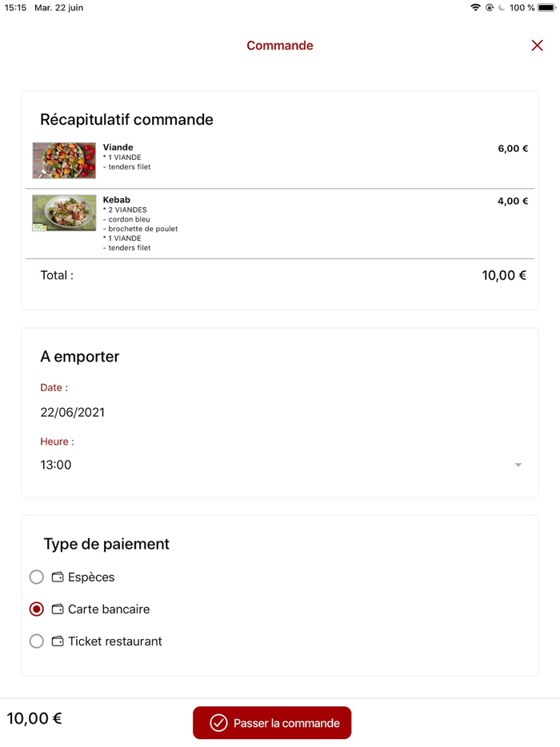Click the wallet icon beside Ticket restaurant
Screen dimensions: 560x747
[57, 641]
